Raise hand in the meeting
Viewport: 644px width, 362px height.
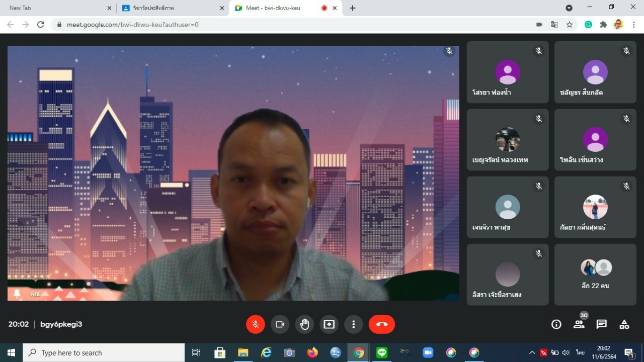(x=304, y=324)
